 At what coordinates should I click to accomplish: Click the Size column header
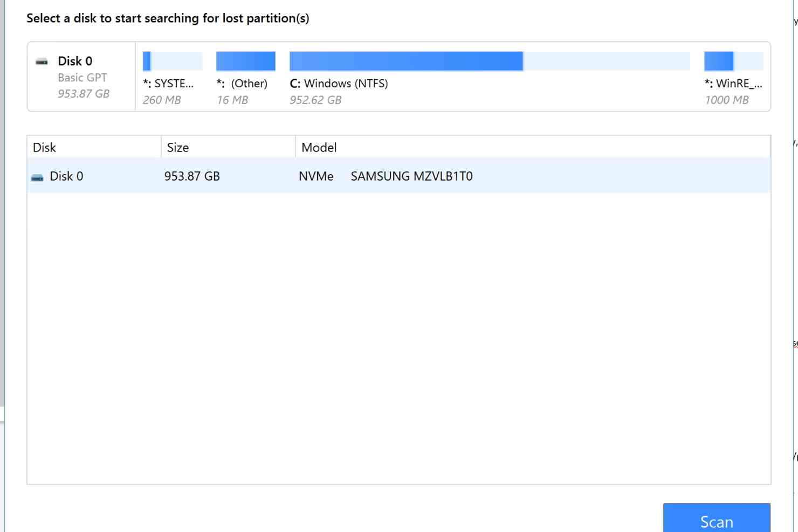click(228, 147)
